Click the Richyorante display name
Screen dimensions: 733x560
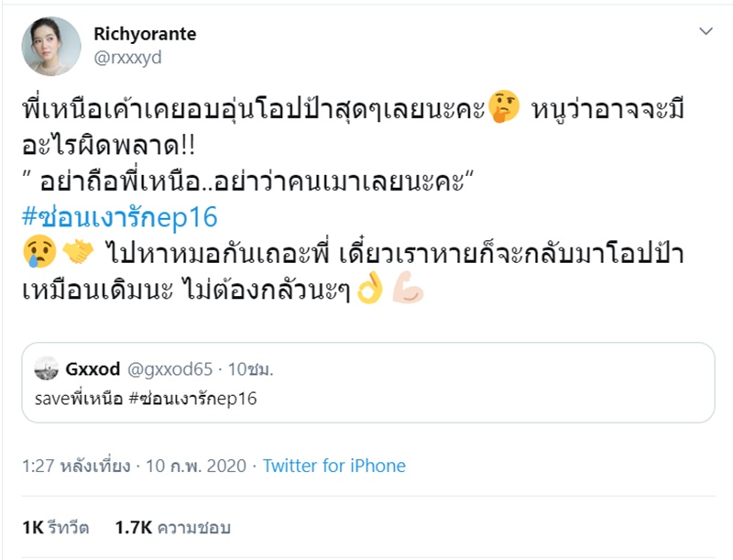point(144,33)
